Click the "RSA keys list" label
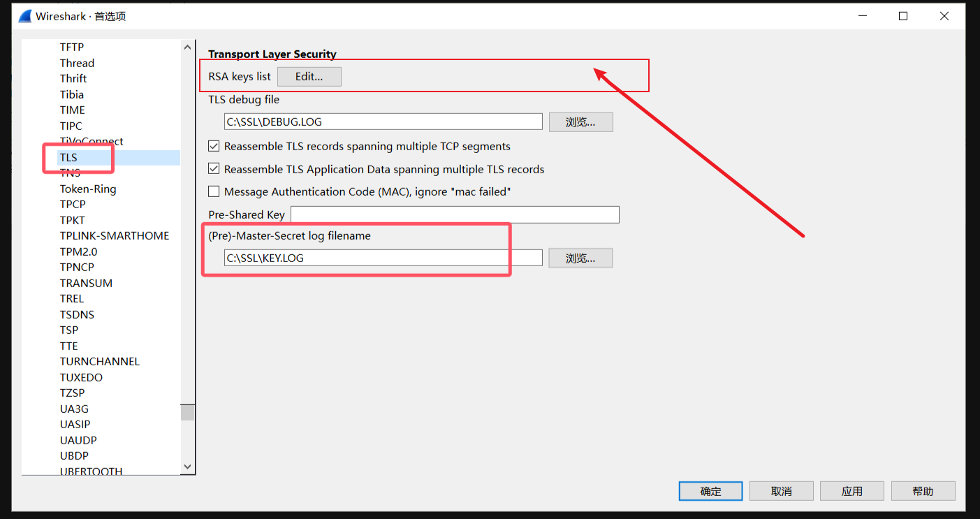980x519 pixels. click(x=240, y=77)
